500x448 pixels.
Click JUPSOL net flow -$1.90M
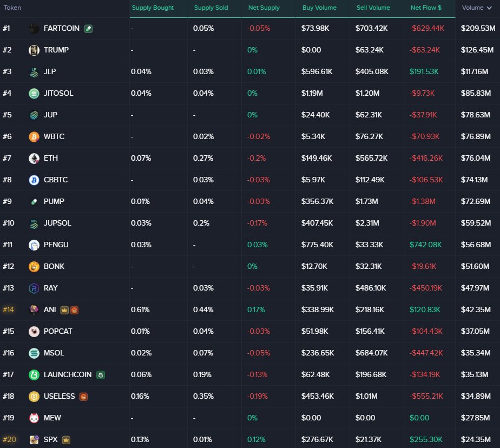[x=423, y=223]
